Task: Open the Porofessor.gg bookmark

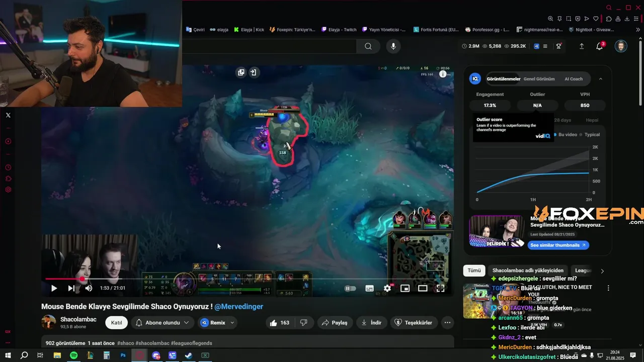Action: pos(488,30)
